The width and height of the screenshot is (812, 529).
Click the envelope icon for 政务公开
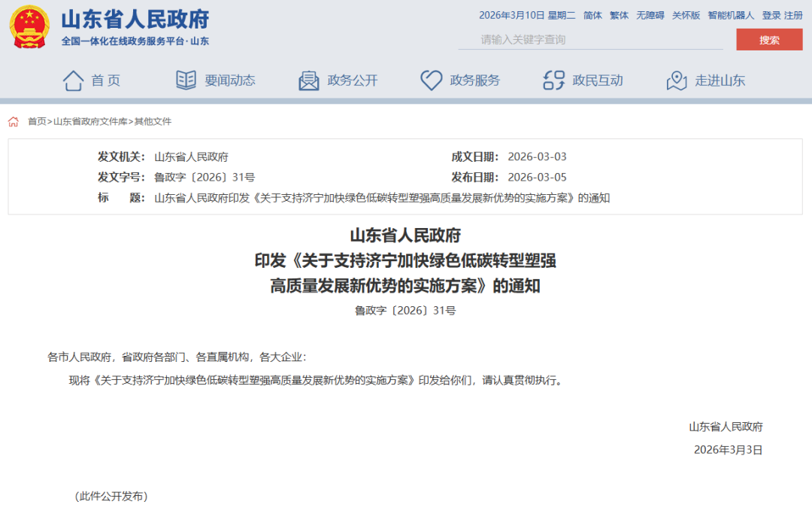308,79
